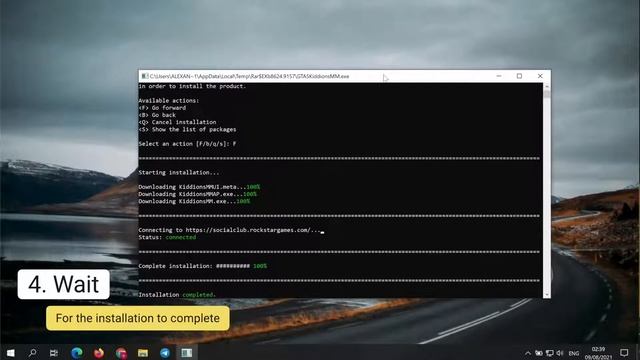Click the 'Available actions:' line
This screenshot has height=360, width=640.
tap(169, 100)
